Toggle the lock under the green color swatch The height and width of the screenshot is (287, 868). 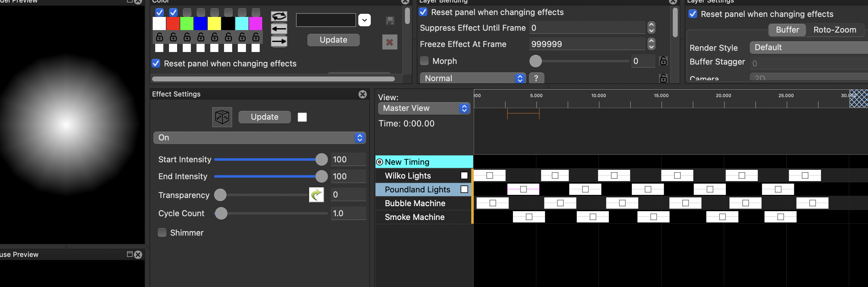click(x=187, y=37)
